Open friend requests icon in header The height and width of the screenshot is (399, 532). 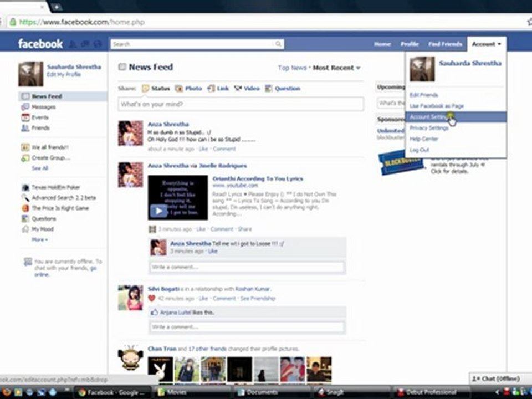coord(73,44)
